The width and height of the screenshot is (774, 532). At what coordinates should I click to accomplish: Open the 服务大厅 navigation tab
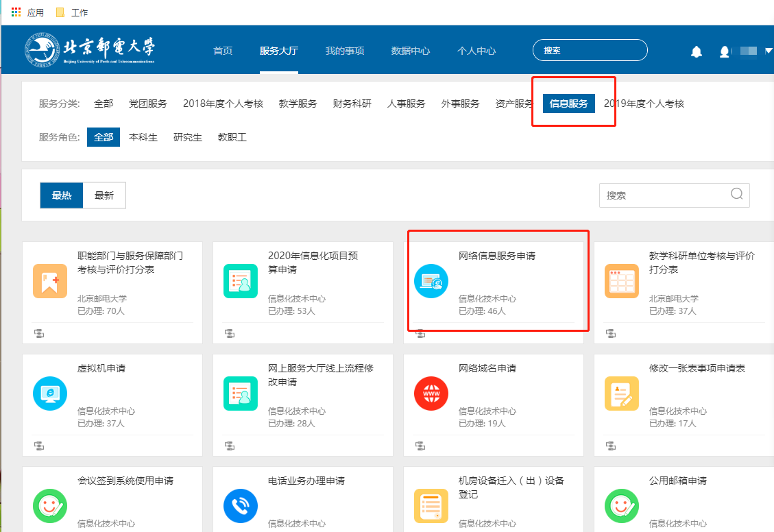279,51
